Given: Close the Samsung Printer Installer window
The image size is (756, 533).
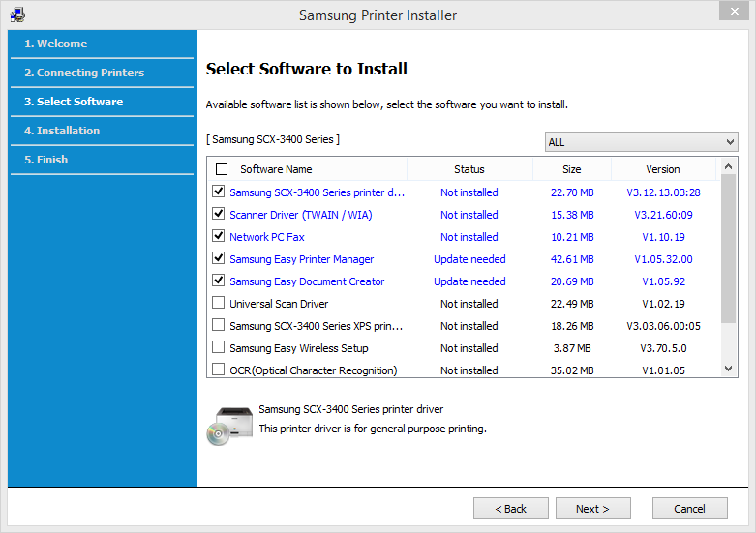Looking at the screenshot, I should coord(734,11).
